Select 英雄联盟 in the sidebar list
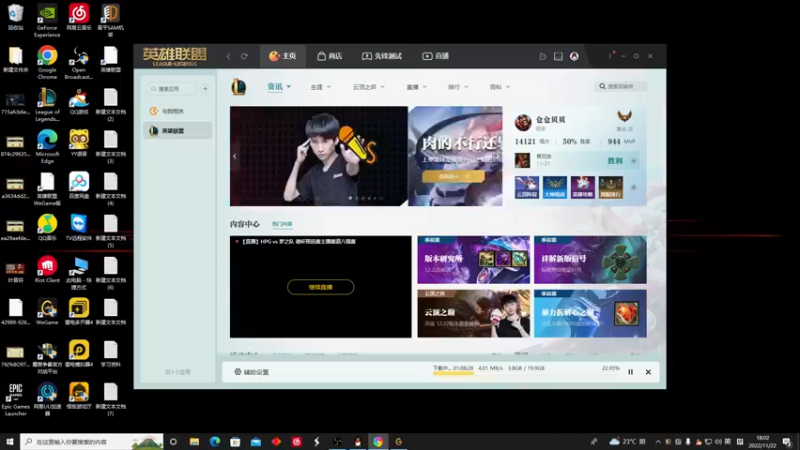Image resolution: width=800 pixels, height=450 pixels. pos(177,131)
